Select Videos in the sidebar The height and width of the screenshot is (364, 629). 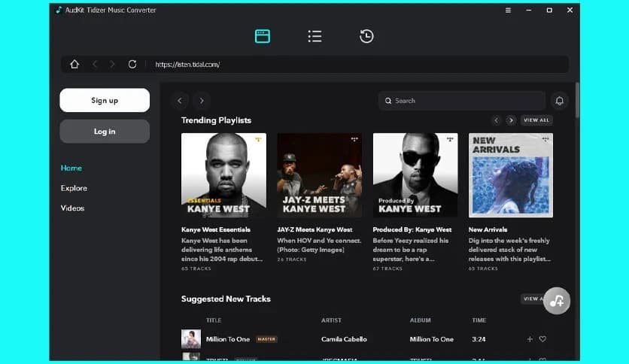73,208
